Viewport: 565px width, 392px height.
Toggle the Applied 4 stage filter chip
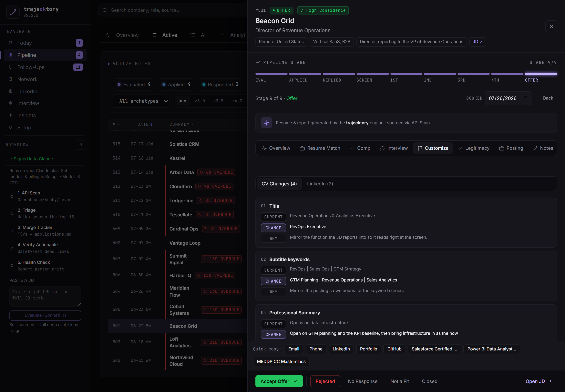coord(176,84)
